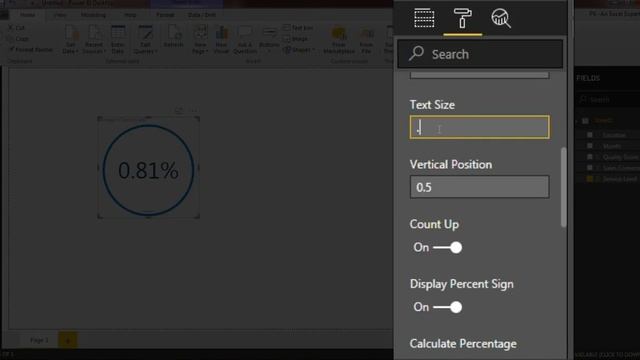Check the Quality Score field checkbox

[x=590, y=157]
